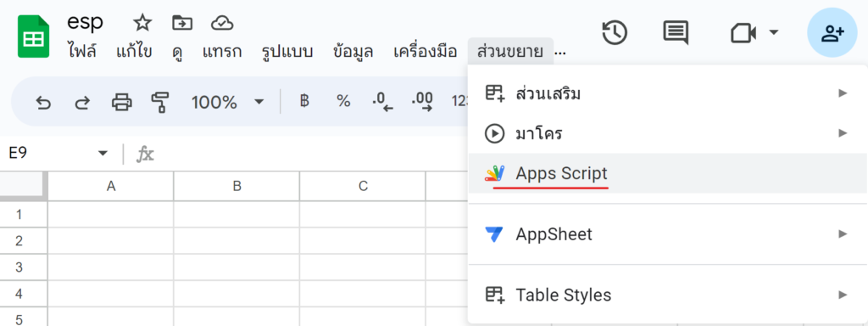
Task: Open version history clock icon
Action: pyautogui.click(x=615, y=33)
